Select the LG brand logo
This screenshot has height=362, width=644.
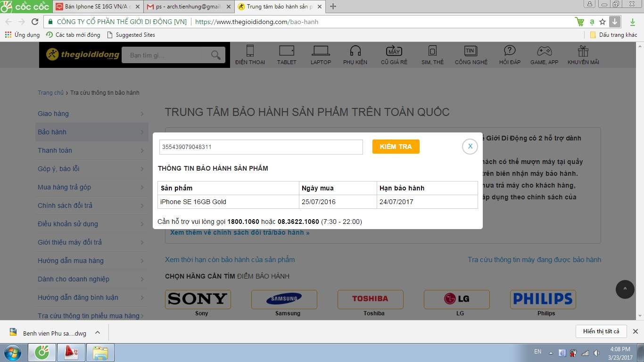457,299
